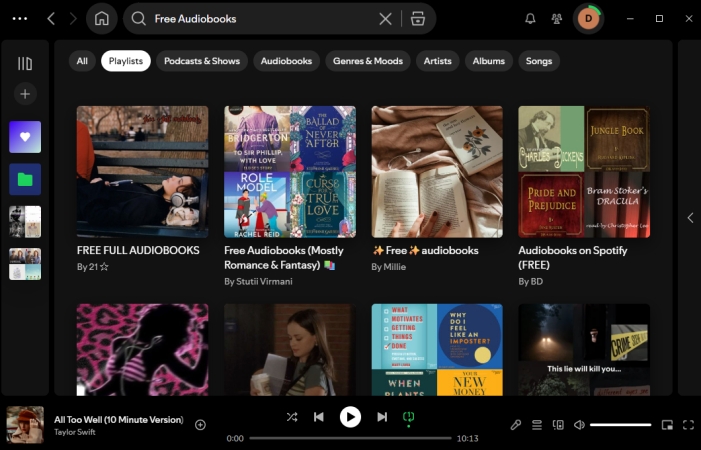
Task: Select the Audiobooks filter
Action: pyautogui.click(x=286, y=61)
